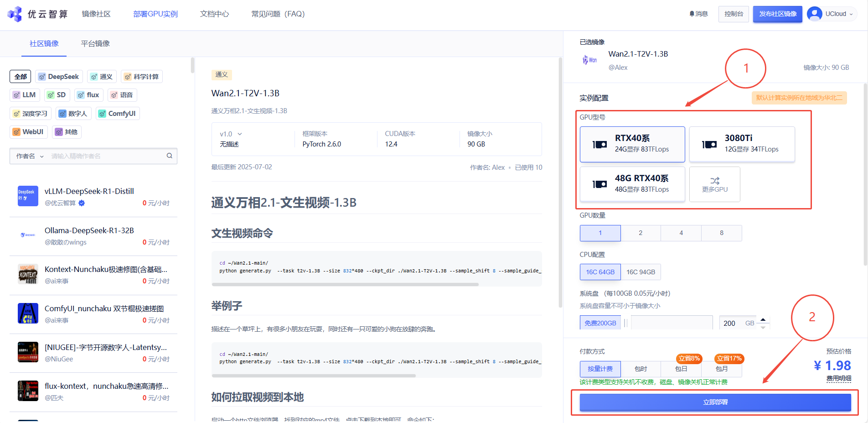The height and width of the screenshot is (423, 868).
Task: Switch to 社区镜像 tab
Action: (44, 44)
